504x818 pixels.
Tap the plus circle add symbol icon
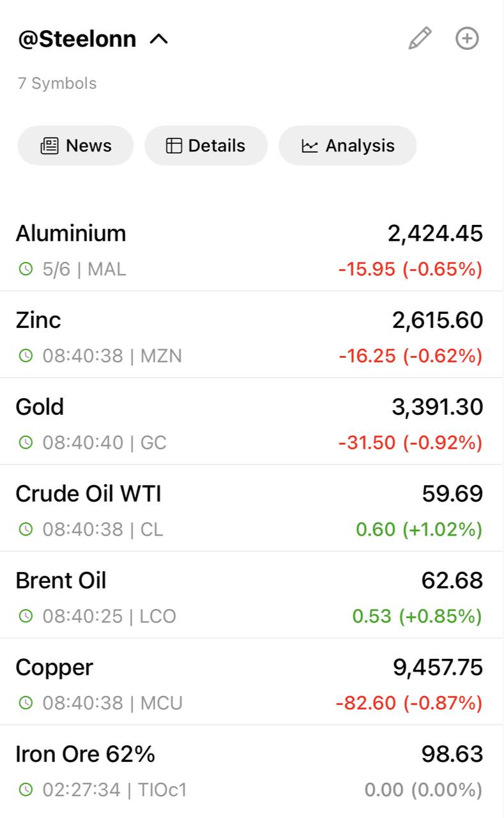pyautogui.click(x=467, y=38)
